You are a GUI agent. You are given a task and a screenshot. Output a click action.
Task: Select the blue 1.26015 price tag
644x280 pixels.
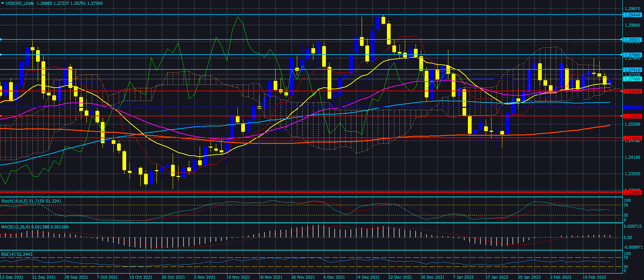(632, 107)
